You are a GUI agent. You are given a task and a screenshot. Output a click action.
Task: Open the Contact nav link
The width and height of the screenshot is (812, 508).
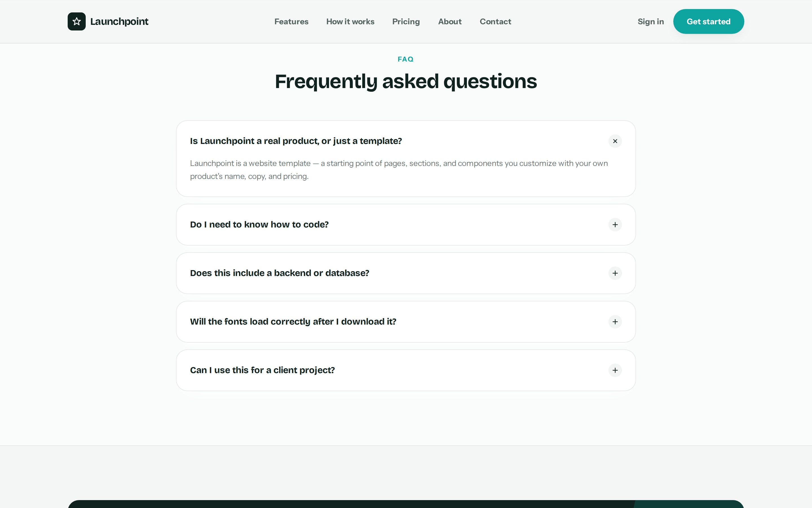click(495, 21)
